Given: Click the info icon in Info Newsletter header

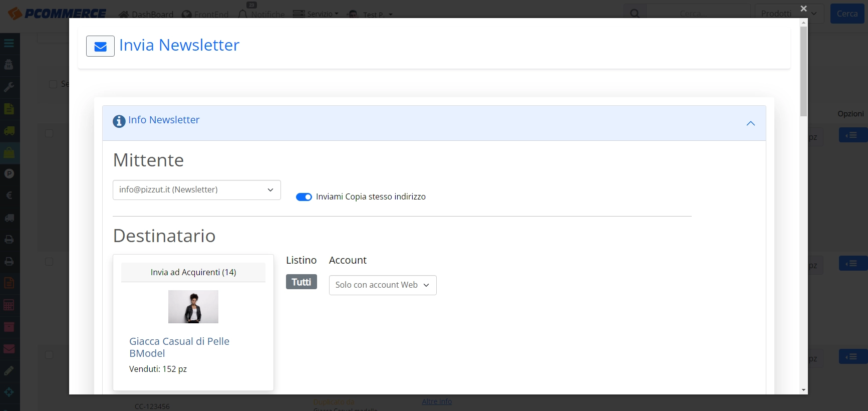Looking at the screenshot, I should pyautogui.click(x=119, y=121).
